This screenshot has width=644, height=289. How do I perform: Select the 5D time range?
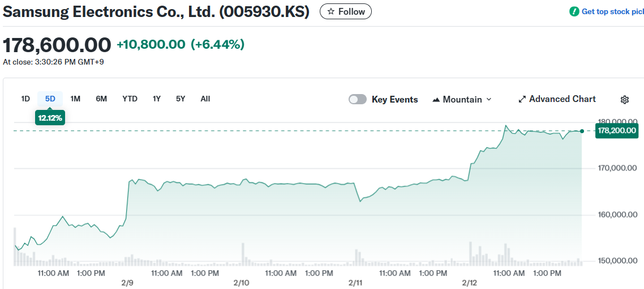coord(50,99)
